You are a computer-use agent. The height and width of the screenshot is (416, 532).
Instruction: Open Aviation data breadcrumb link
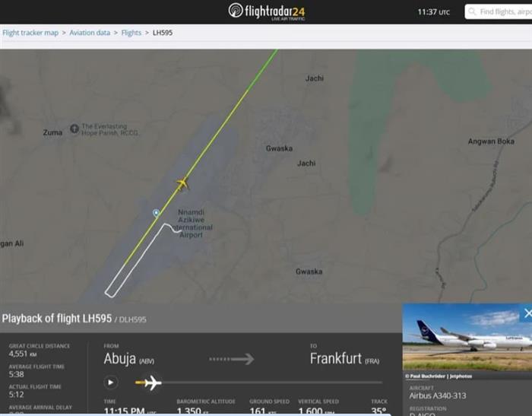pyautogui.click(x=90, y=33)
